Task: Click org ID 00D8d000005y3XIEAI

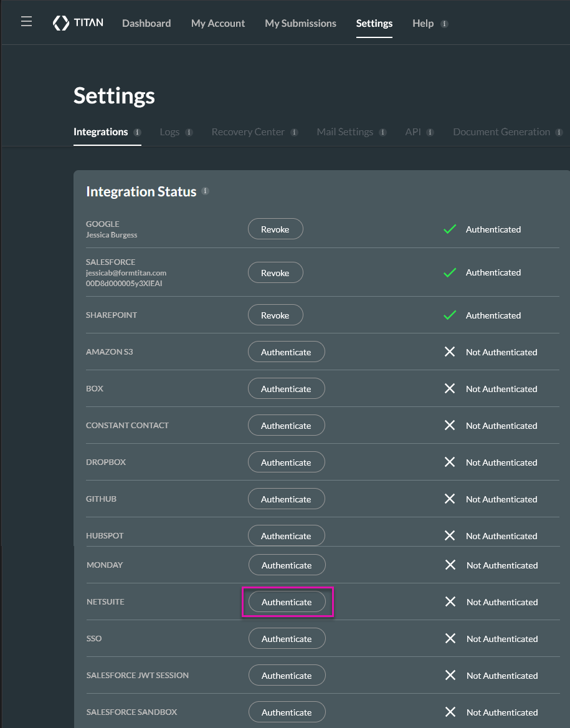Action: click(124, 283)
